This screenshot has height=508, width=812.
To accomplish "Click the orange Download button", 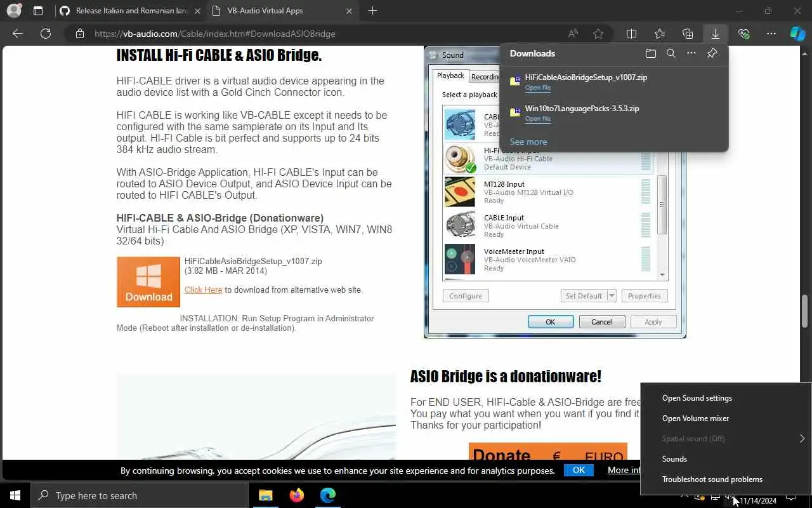I will click(x=148, y=282).
